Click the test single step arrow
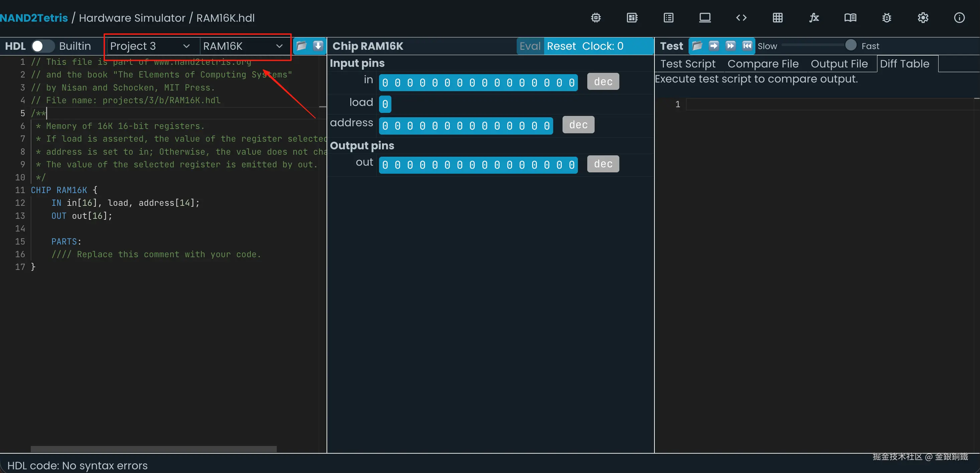 714,46
